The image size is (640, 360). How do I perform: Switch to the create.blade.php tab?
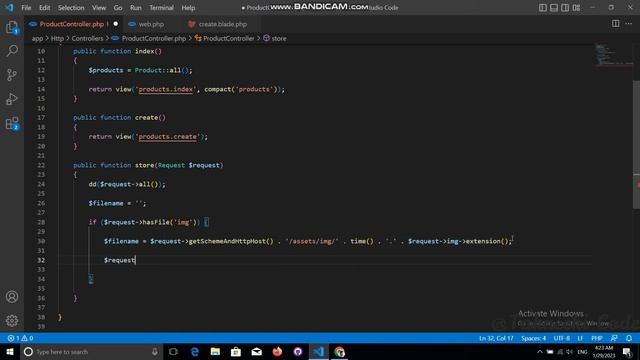[222, 24]
